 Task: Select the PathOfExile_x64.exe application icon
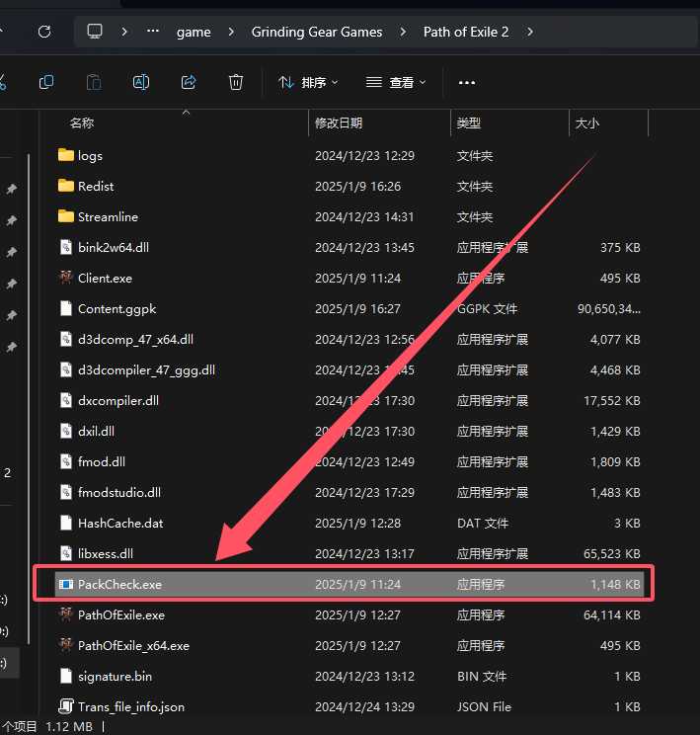66,645
